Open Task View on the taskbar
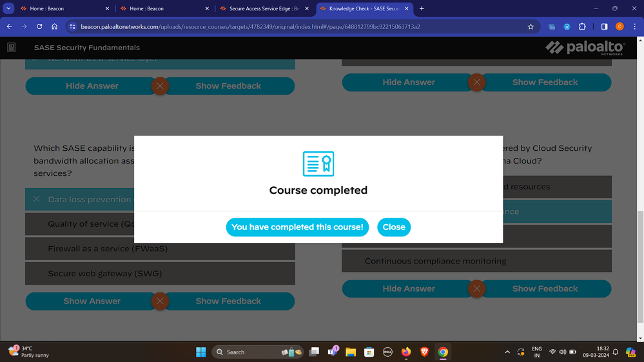 click(x=314, y=352)
